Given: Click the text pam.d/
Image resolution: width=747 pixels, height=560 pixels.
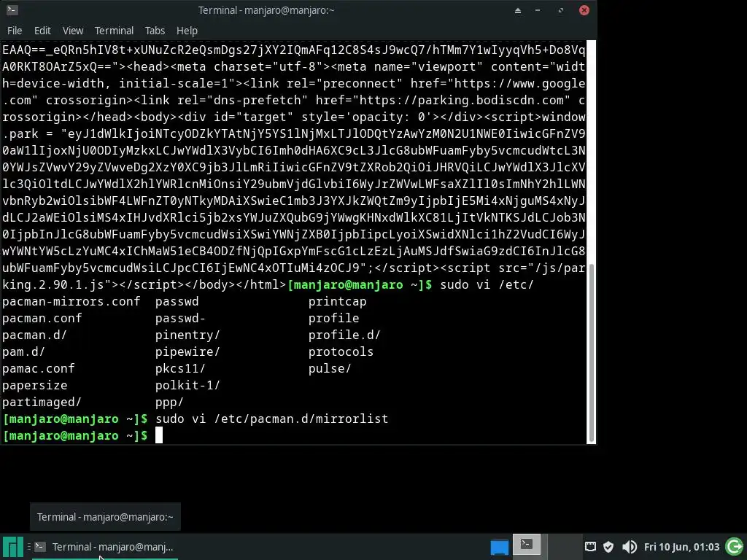Looking at the screenshot, I should coord(23,352).
